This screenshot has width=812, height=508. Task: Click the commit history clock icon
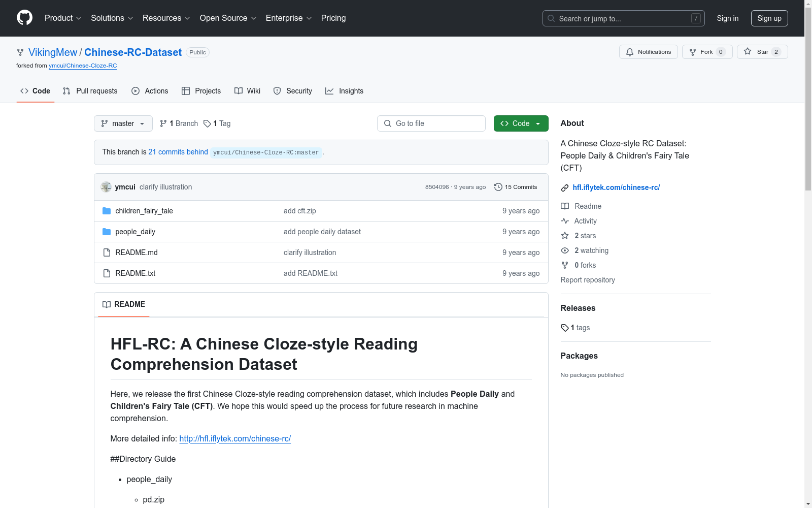(x=498, y=187)
